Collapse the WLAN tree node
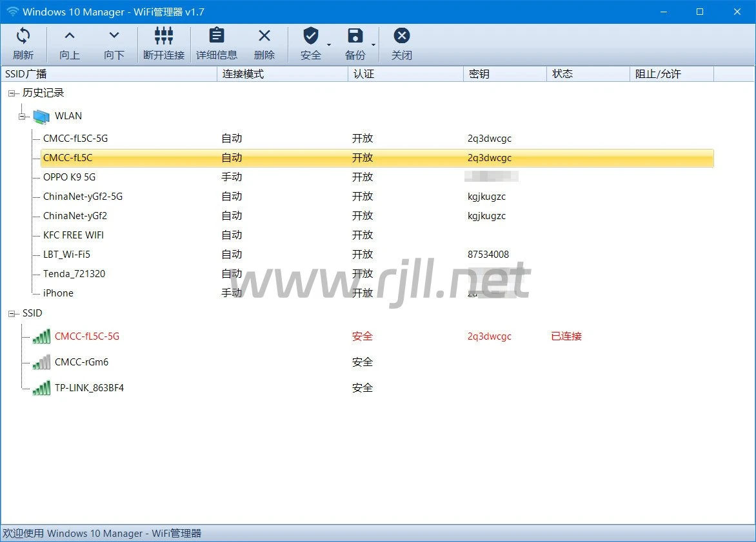The width and height of the screenshot is (756, 542). (x=22, y=117)
